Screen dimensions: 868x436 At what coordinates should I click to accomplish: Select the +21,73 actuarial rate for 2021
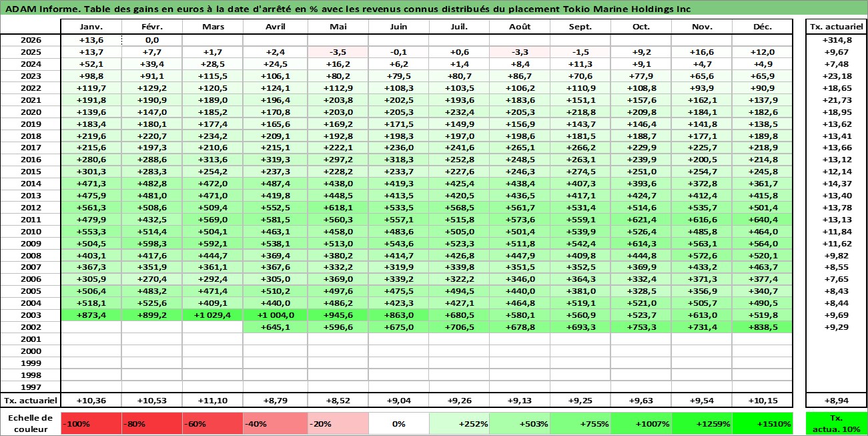[x=836, y=100]
